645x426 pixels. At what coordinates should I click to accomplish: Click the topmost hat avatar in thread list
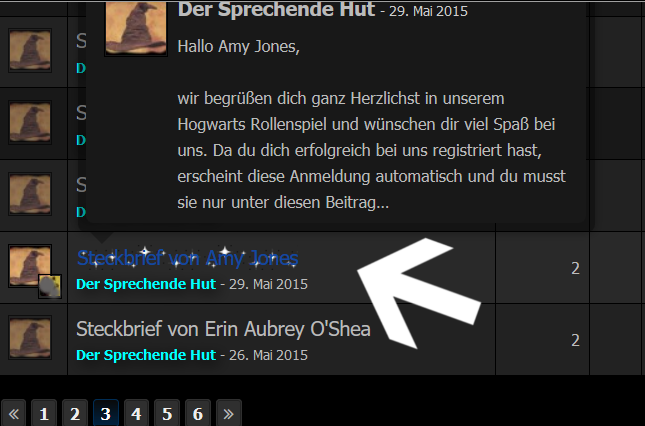pyautogui.click(x=30, y=50)
